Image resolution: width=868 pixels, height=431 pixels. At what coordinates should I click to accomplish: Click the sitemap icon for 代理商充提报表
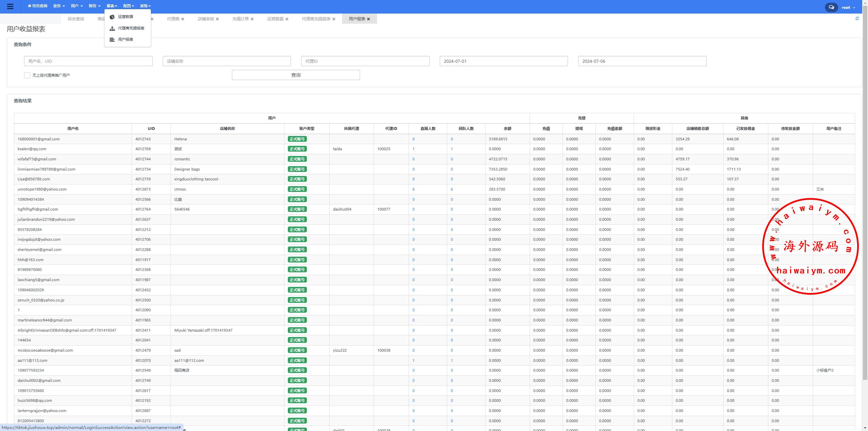[x=112, y=28]
